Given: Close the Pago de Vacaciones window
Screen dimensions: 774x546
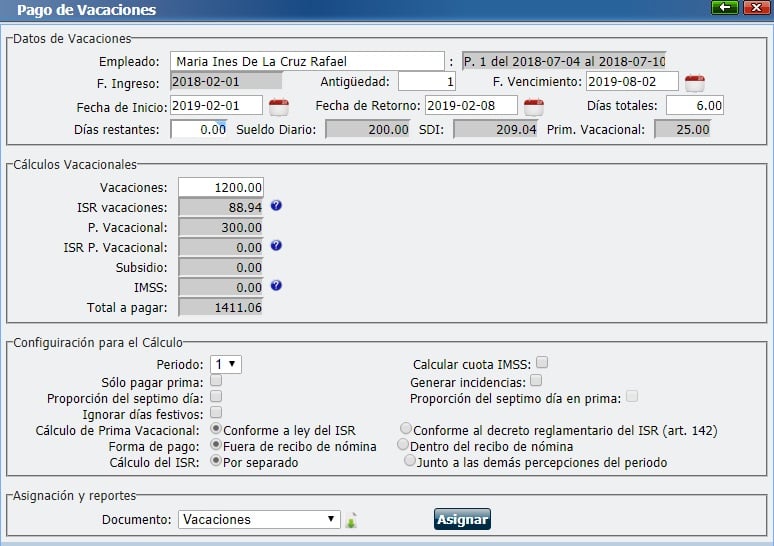Looking at the screenshot, I should coord(756,7).
